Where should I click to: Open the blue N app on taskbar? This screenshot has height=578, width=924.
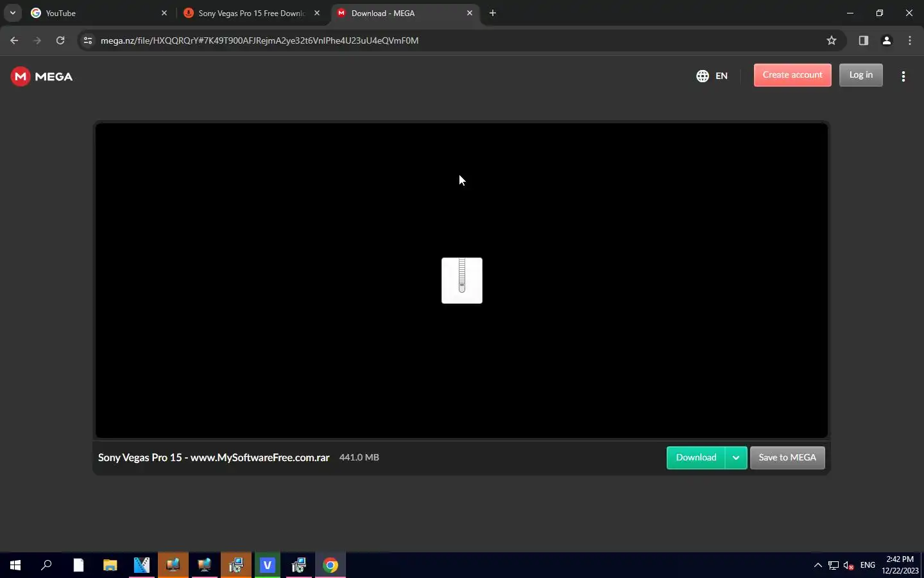142,565
